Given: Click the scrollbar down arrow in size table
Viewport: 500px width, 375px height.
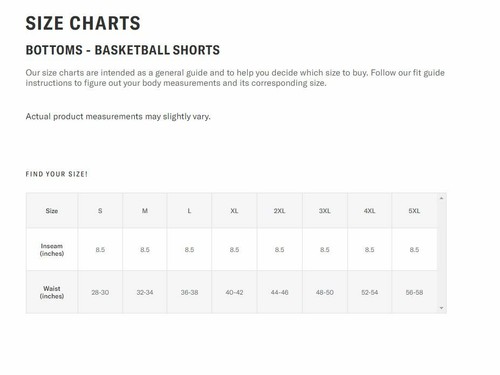Looking at the screenshot, I should pyautogui.click(x=441, y=308).
